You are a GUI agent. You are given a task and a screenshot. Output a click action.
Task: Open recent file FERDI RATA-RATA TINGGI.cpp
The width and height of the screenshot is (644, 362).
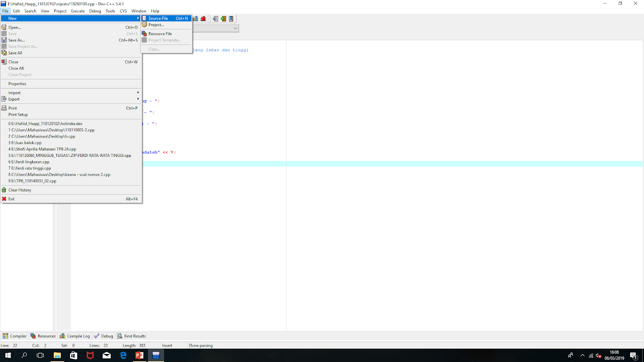(x=71, y=155)
